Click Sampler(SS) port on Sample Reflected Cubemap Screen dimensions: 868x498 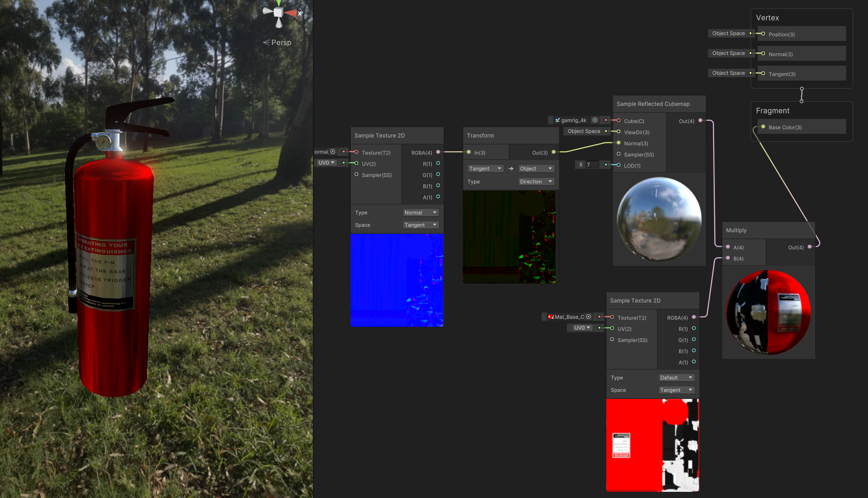(x=619, y=154)
